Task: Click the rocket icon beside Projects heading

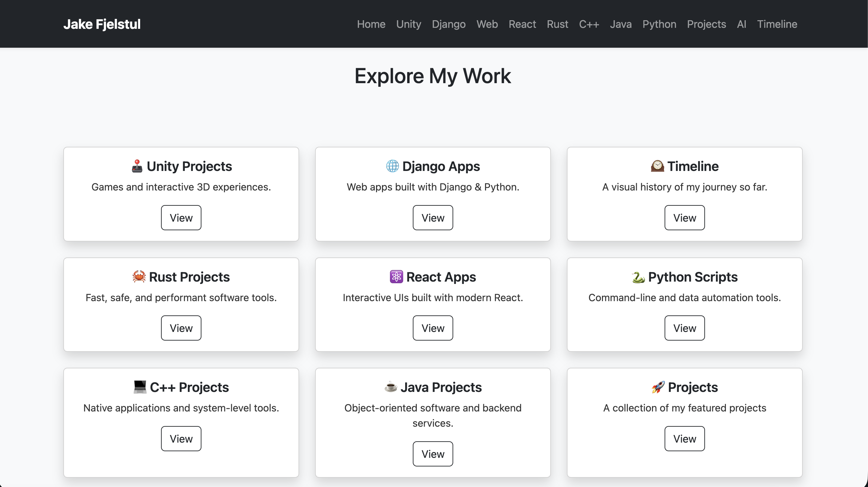Action: tap(658, 387)
